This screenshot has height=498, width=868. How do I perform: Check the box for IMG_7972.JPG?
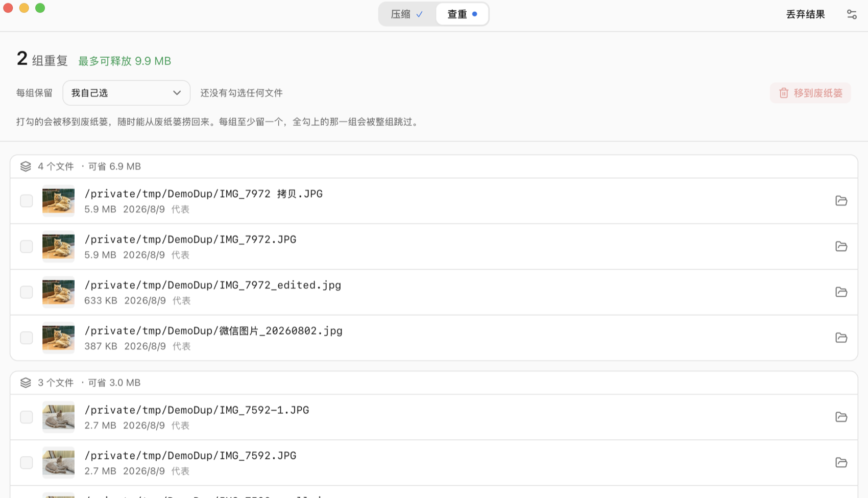[27, 246]
